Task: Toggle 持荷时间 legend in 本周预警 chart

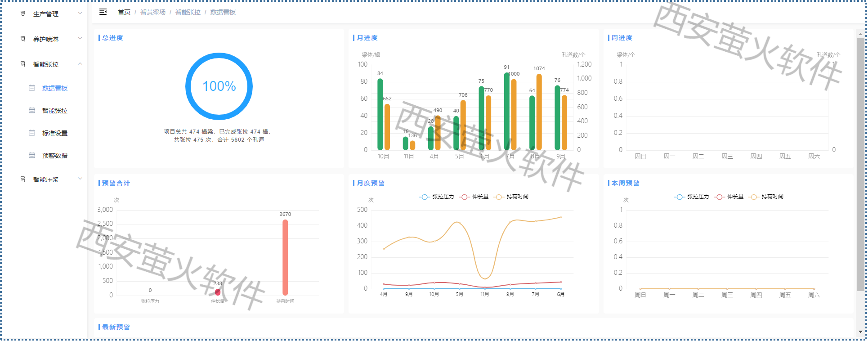Action: click(x=766, y=197)
